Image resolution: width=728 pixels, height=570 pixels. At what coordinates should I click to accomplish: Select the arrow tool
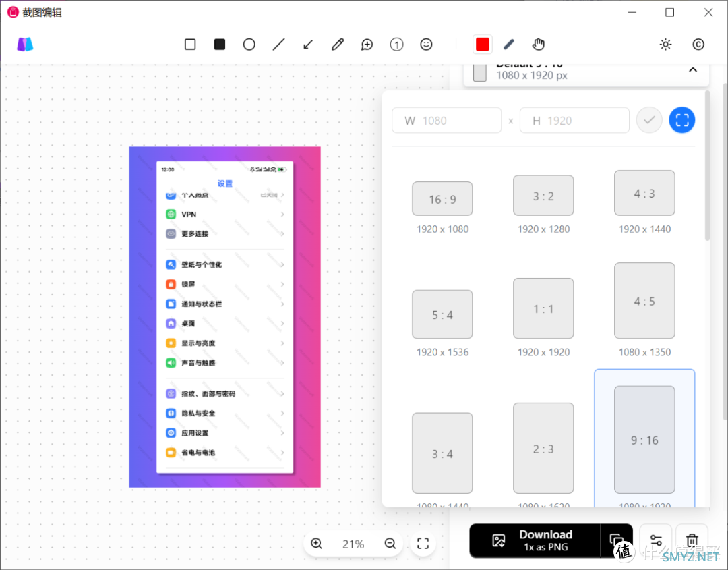[308, 45]
